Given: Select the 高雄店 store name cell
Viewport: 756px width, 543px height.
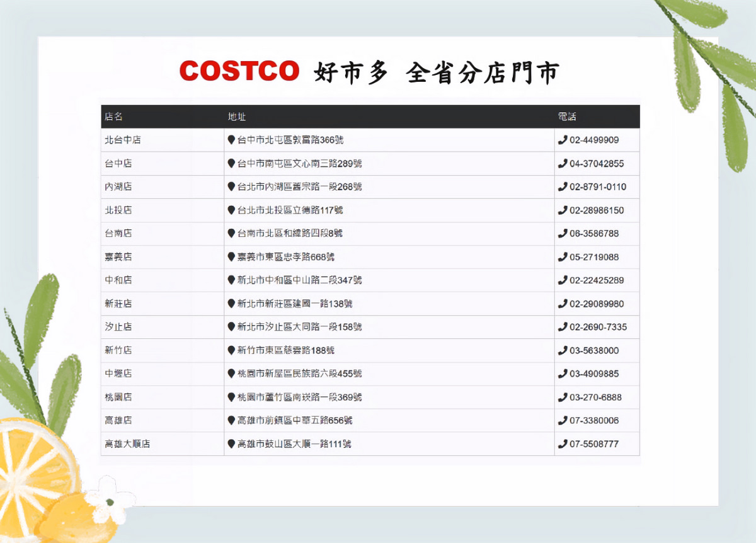Looking at the screenshot, I should click(x=163, y=420).
